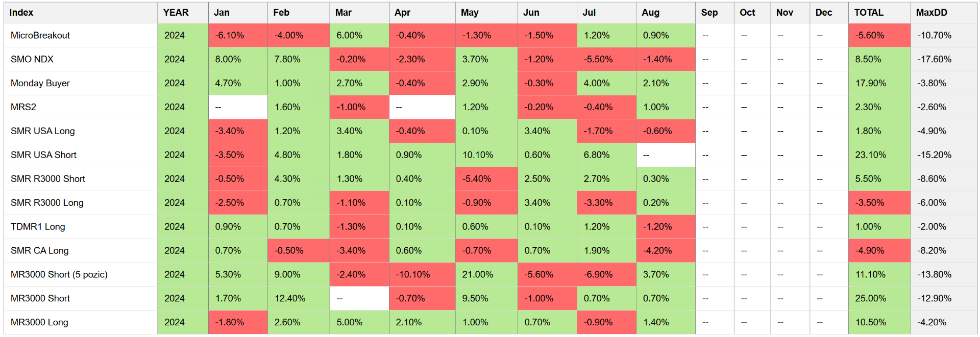Click the TOTAL column header
The width and height of the screenshot is (980, 337).
tap(869, 13)
